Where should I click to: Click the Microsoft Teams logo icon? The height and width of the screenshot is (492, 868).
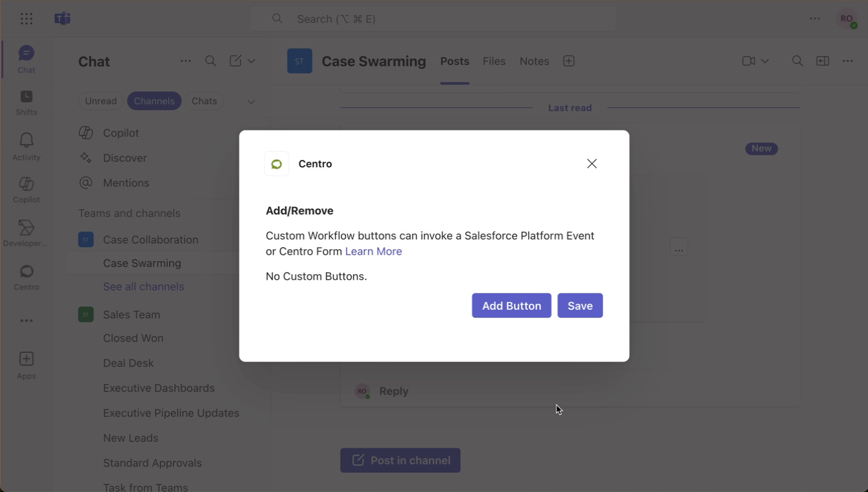62,19
